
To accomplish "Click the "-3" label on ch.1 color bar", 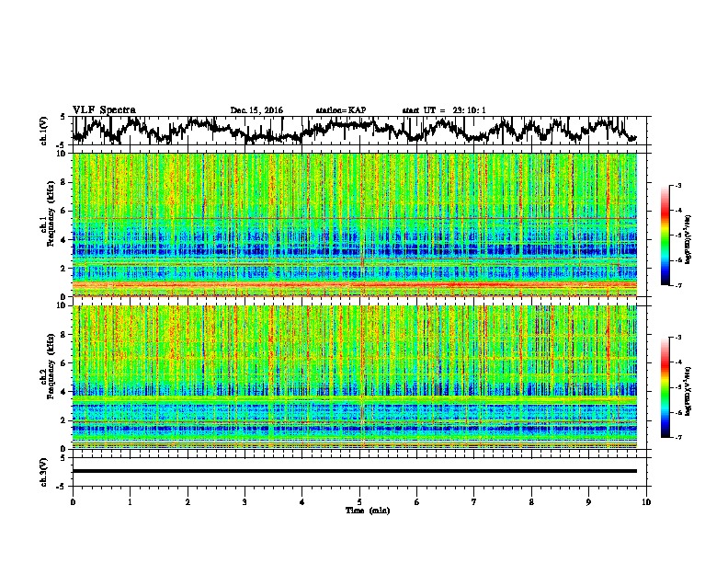I will 677,186.
